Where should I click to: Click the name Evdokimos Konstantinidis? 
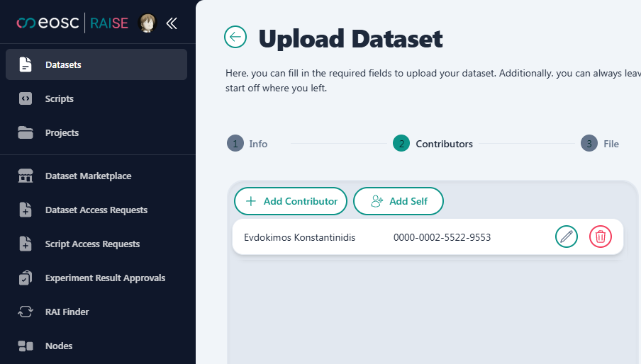point(300,237)
